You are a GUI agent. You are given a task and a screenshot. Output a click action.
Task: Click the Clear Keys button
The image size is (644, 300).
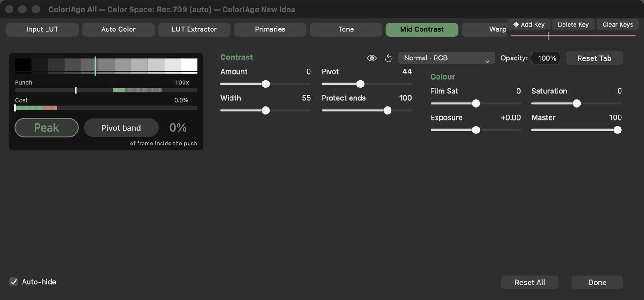tap(618, 24)
